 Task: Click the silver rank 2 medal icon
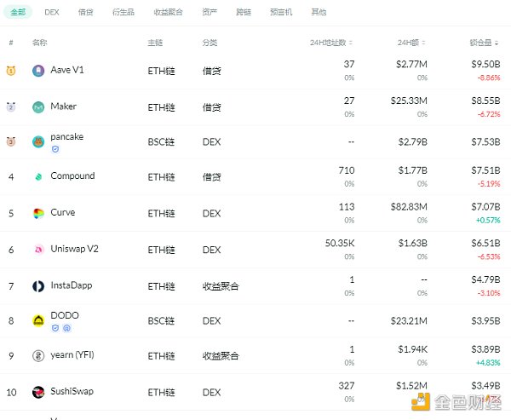(x=11, y=107)
